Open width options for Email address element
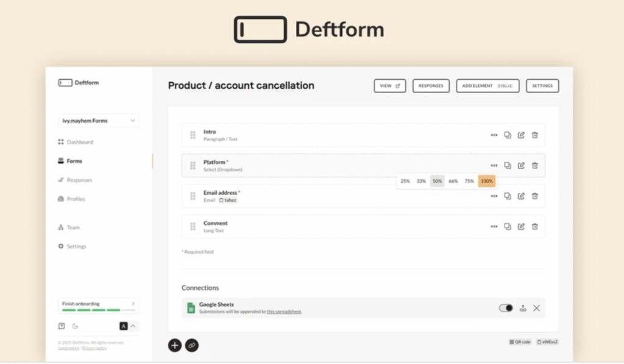 494,196
